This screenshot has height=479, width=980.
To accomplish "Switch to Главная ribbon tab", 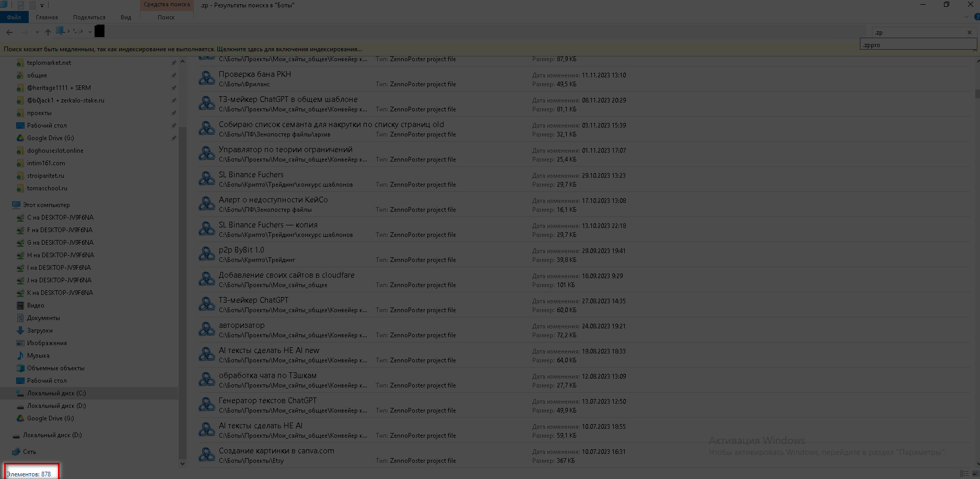I will (47, 17).
